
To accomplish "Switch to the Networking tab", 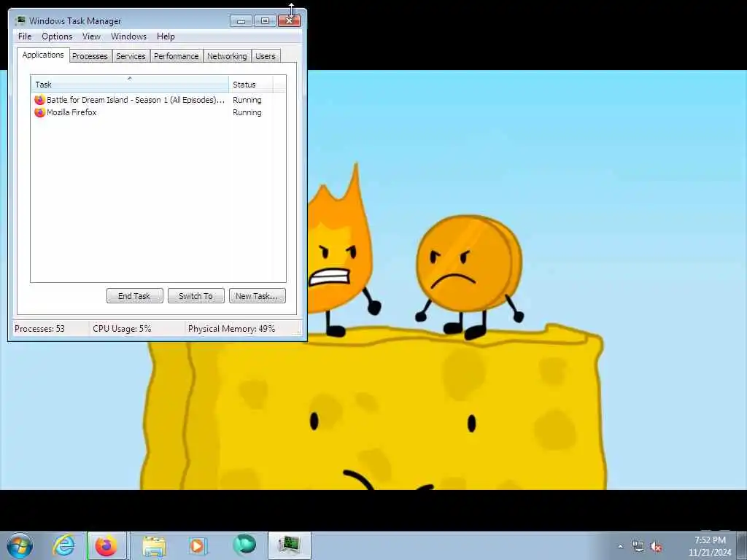I will [x=227, y=56].
